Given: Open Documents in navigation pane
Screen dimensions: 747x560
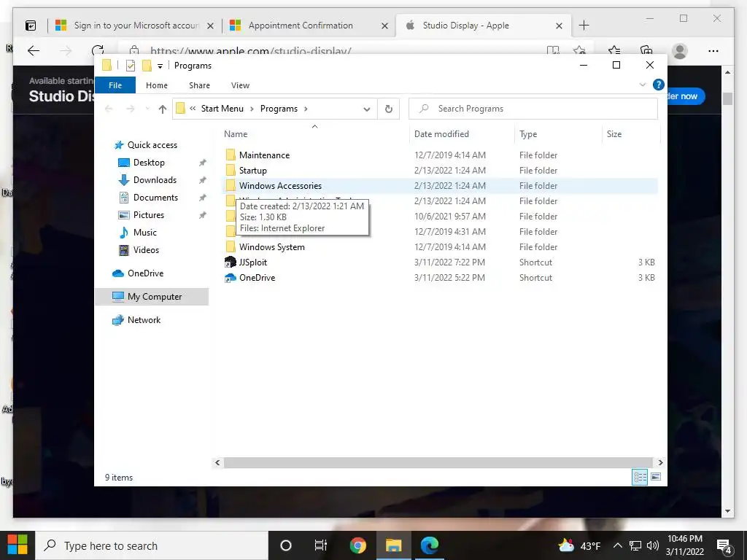Looking at the screenshot, I should [155, 198].
